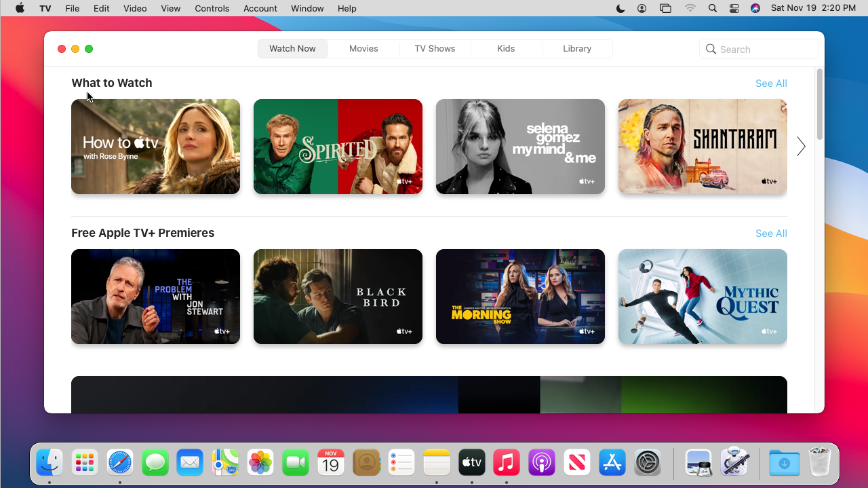Open the News app in the Dock
868x488 pixels.
coord(577,463)
